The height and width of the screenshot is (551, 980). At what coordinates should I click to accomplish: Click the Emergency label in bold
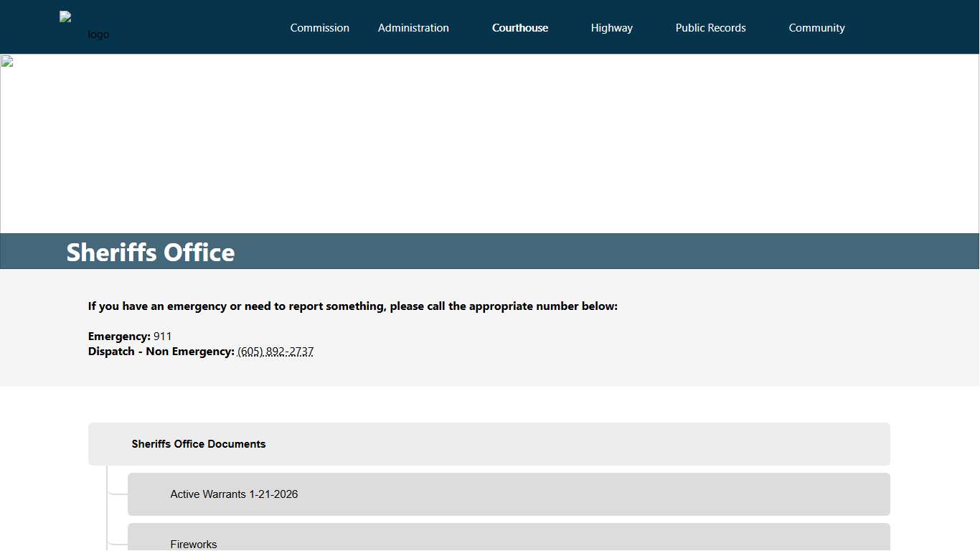click(x=119, y=336)
